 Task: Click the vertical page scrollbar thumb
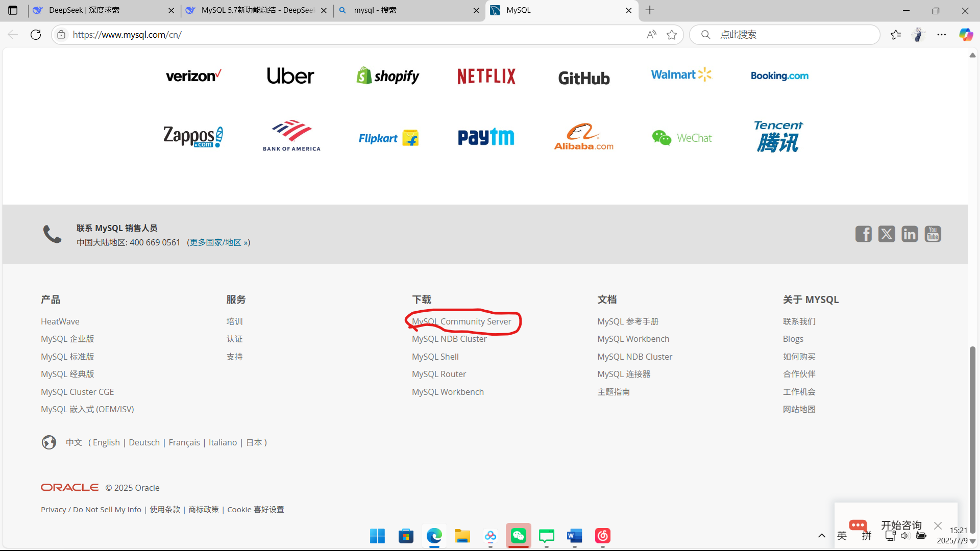pyautogui.click(x=972, y=439)
